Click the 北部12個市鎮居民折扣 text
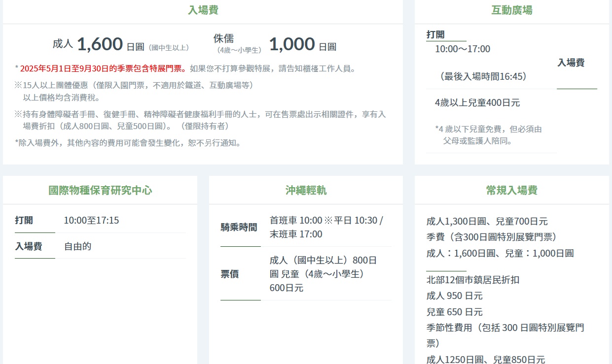 [x=472, y=280]
